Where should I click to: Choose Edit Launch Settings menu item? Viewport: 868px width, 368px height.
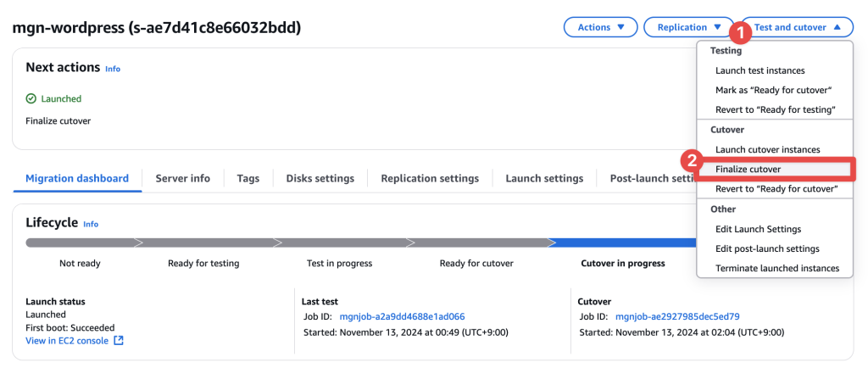(758, 229)
